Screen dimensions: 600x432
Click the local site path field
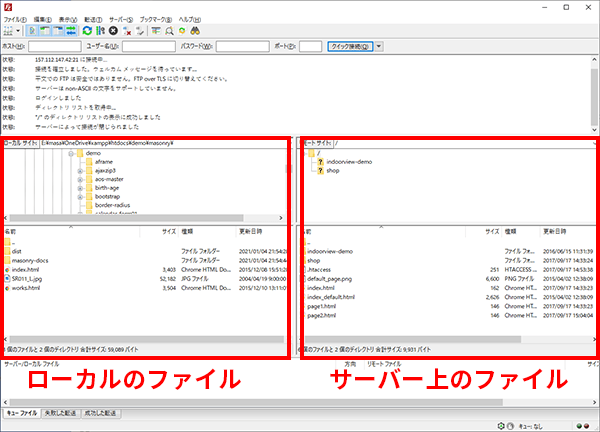163,143
